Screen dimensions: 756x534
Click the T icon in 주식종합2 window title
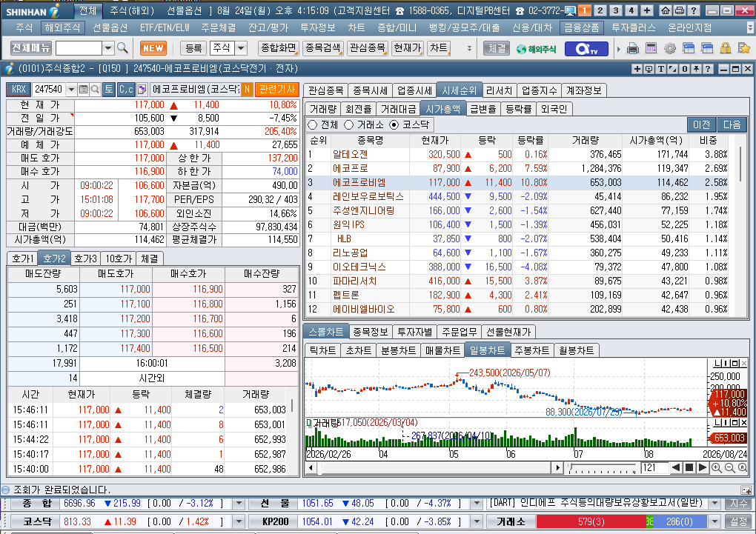pyautogui.click(x=660, y=69)
